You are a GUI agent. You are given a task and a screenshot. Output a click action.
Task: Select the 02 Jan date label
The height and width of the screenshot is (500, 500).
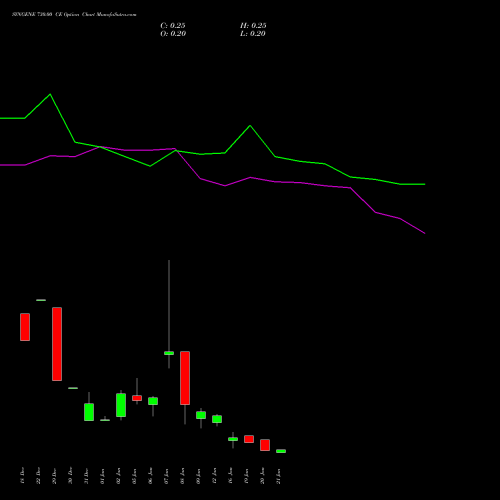point(118,476)
